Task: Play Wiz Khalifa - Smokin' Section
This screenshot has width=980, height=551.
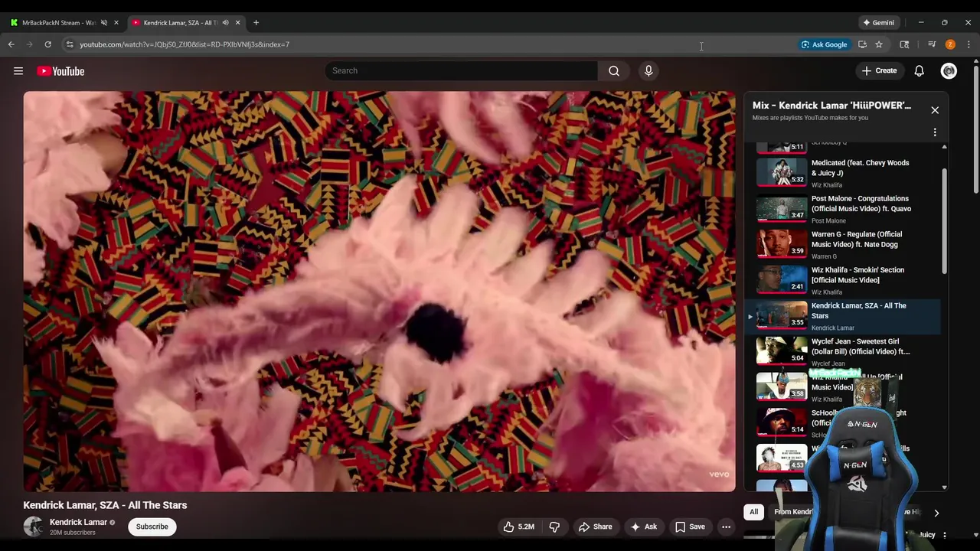Action: coord(844,280)
